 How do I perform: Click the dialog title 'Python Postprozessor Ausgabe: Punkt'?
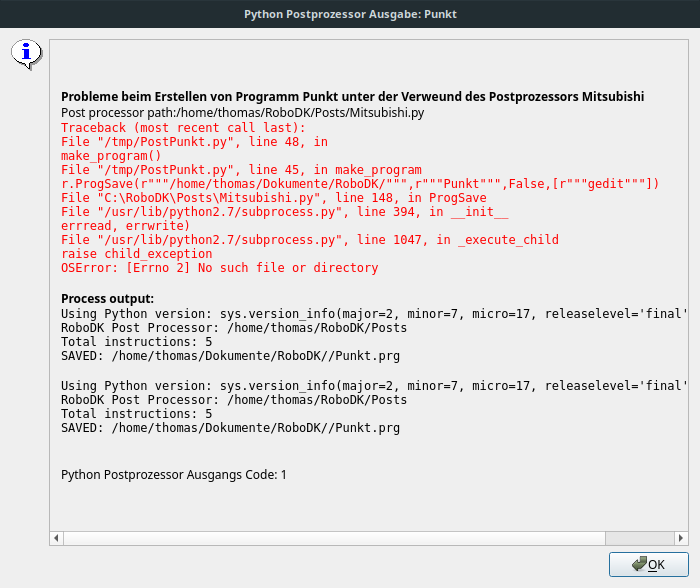click(350, 14)
